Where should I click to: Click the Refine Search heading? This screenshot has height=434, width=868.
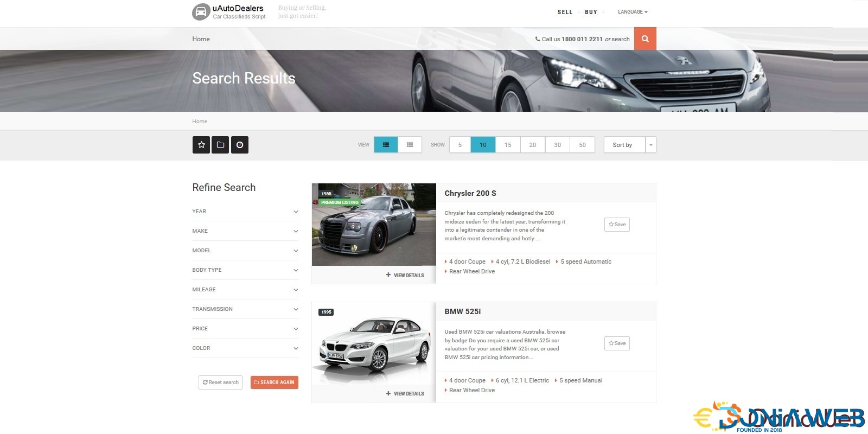point(224,188)
